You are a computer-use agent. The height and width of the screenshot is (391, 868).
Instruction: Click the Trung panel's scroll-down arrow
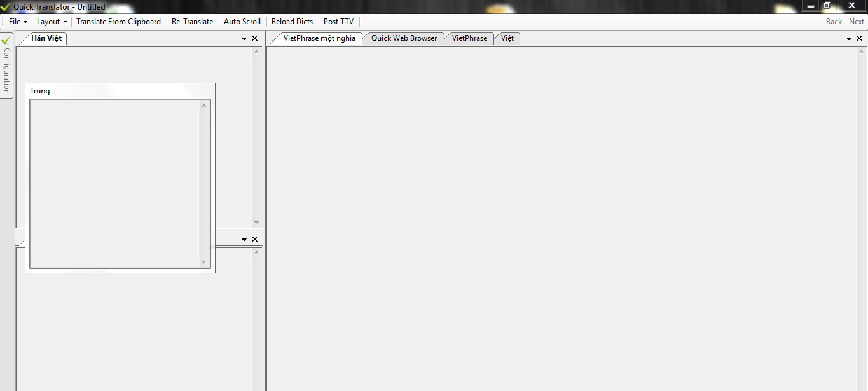pos(204,262)
